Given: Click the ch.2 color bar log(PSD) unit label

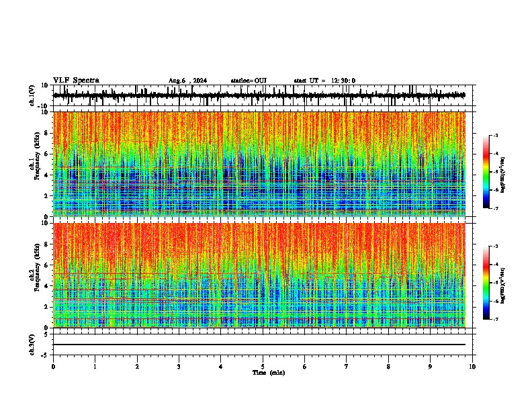Looking at the screenshot, I should click(x=503, y=285).
